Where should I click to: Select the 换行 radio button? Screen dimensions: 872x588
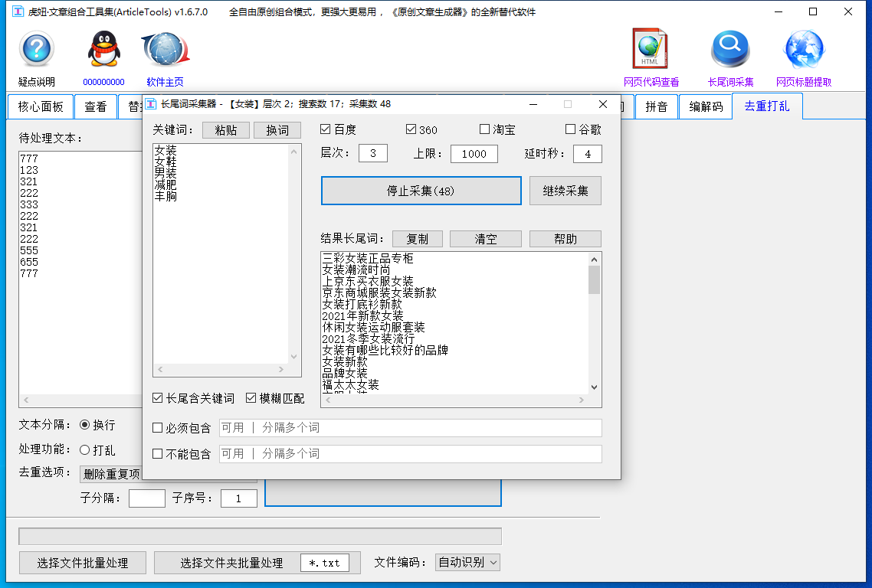pos(84,425)
